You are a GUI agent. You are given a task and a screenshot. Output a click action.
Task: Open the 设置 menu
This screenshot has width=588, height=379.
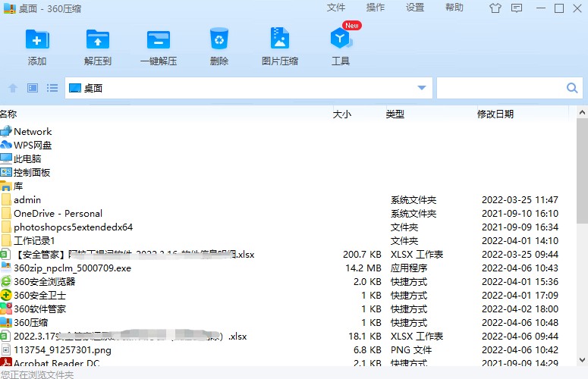[x=415, y=8]
